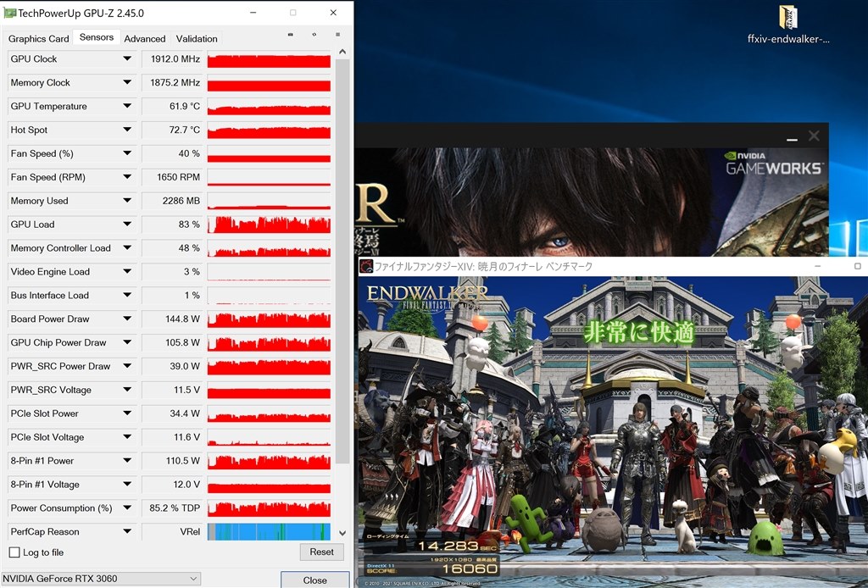This screenshot has width=868, height=588.
Task: Click the Hot Spot value 72.7 °C
Action: tap(185, 130)
